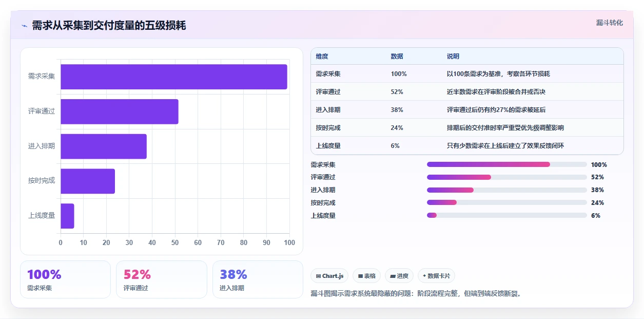Click the 上线度量 bar in the chart
The height and width of the screenshot is (319, 644).
click(x=67, y=216)
